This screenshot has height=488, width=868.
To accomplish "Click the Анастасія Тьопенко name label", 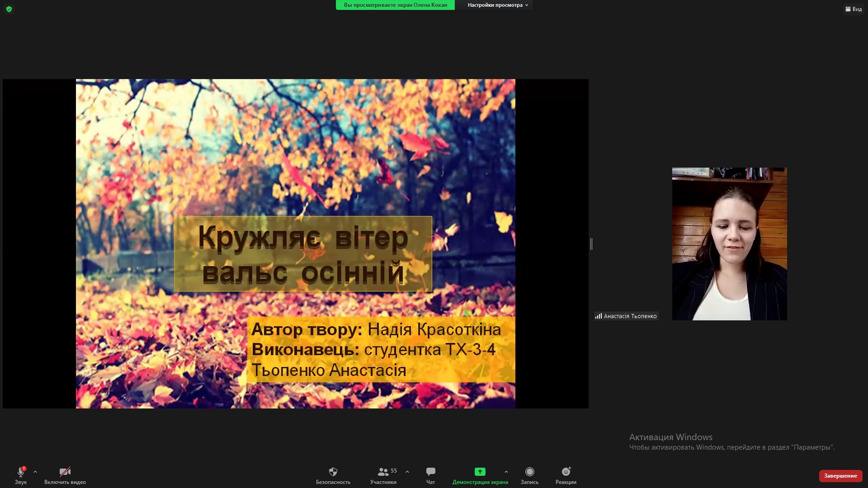I will tap(630, 316).
